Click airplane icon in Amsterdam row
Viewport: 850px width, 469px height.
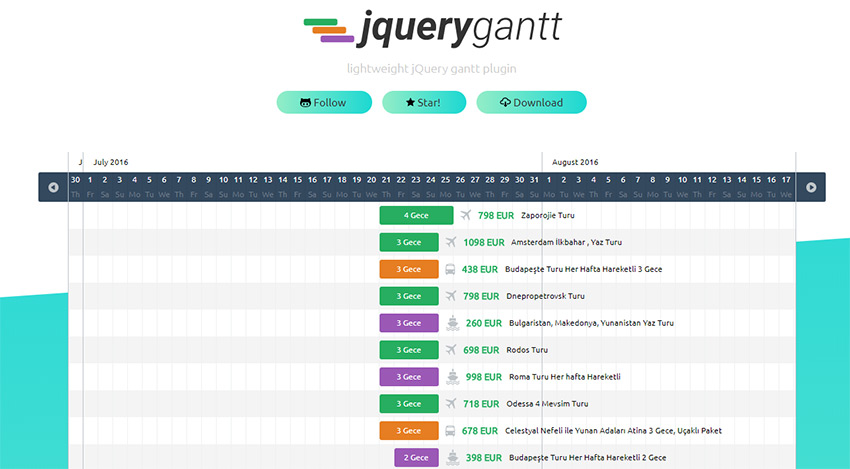point(450,242)
